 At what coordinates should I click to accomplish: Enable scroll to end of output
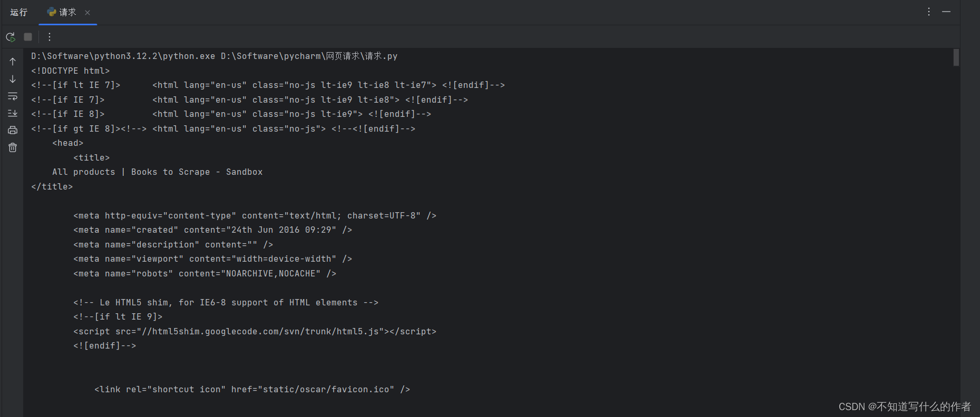click(x=13, y=113)
